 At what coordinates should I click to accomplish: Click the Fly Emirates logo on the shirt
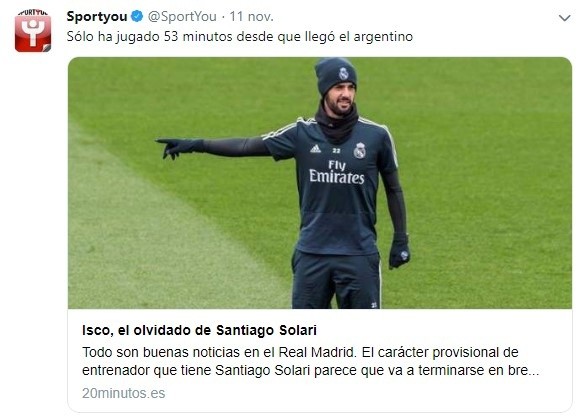(x=337, y=172)
